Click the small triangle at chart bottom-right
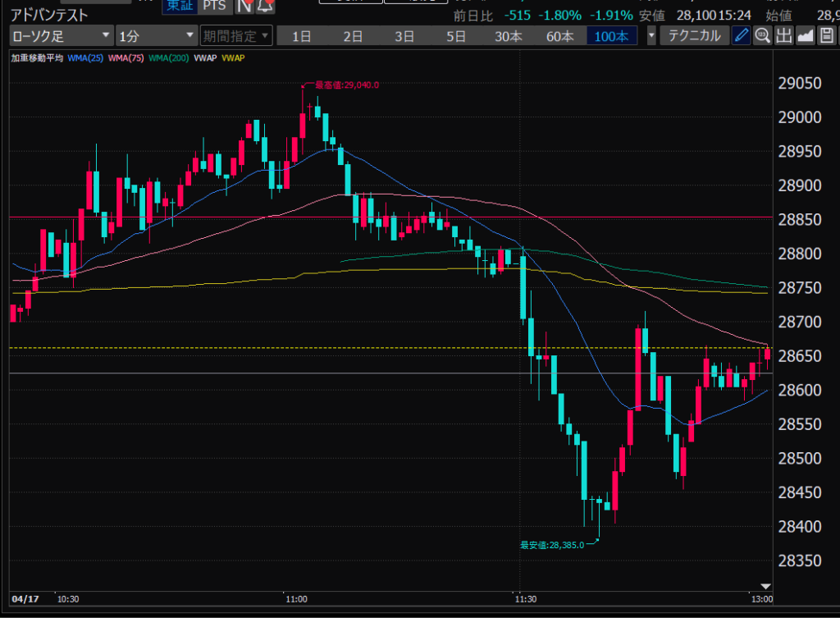This screenshot has width=840, height=618. (x=765, y=586)
